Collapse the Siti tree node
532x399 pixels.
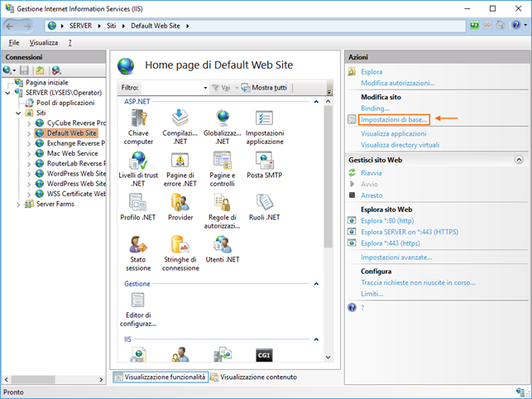18,113
